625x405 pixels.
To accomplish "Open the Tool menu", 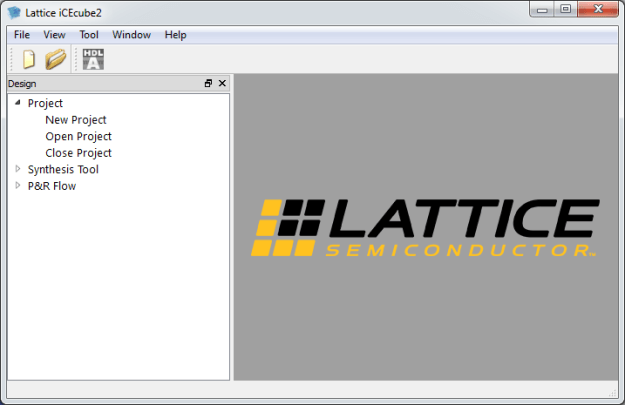I will click(89, 35).
